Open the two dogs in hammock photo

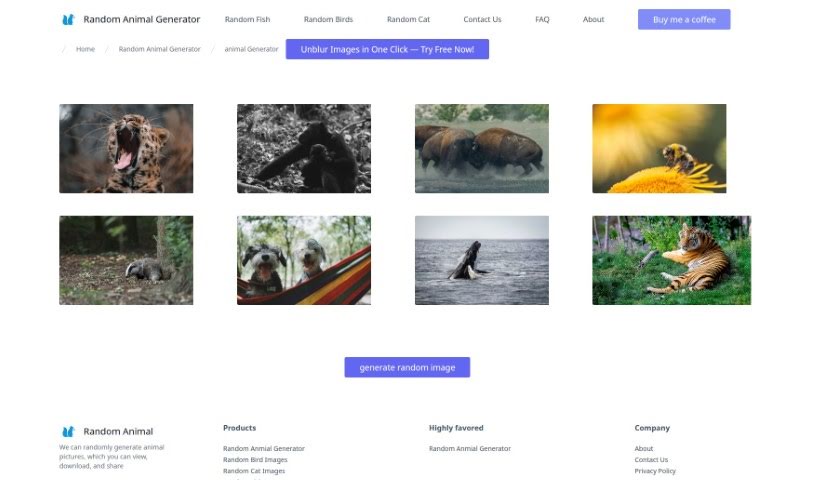(304, 260)
